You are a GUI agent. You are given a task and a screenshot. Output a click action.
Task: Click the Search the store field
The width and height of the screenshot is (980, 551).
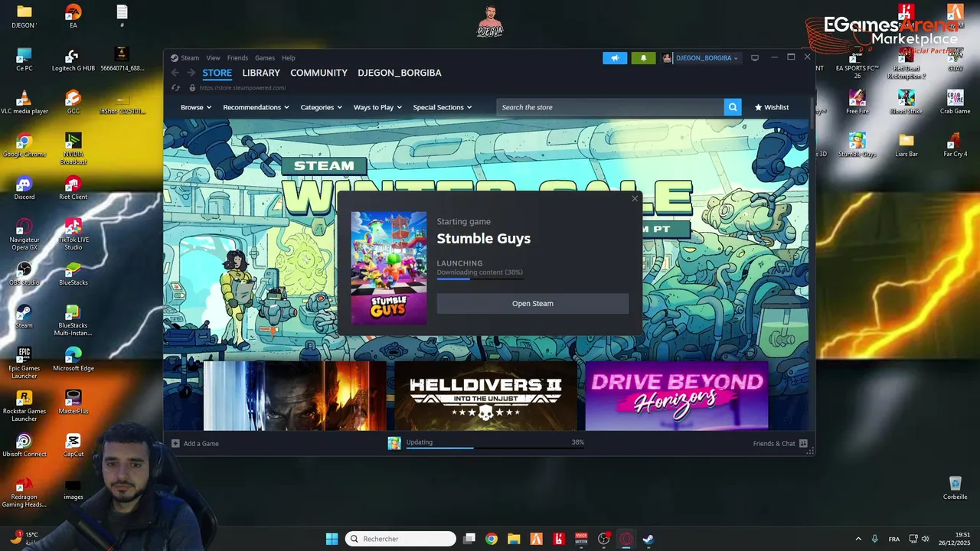(610, 107)
